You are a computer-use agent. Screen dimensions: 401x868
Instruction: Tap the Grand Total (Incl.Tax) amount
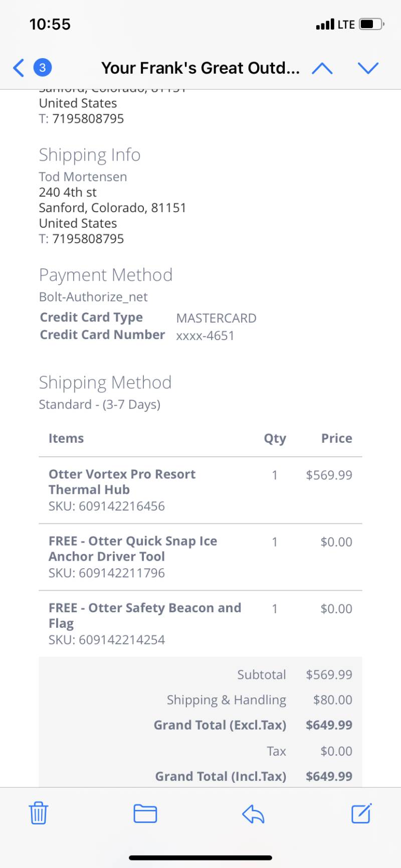tap(329, 776)
